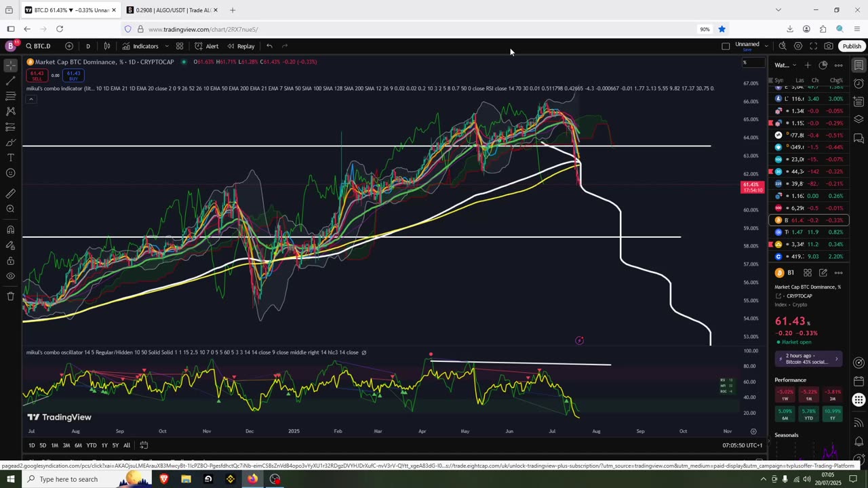
Task: Open the Indicators dialog
Action: (x=140, y=46)
